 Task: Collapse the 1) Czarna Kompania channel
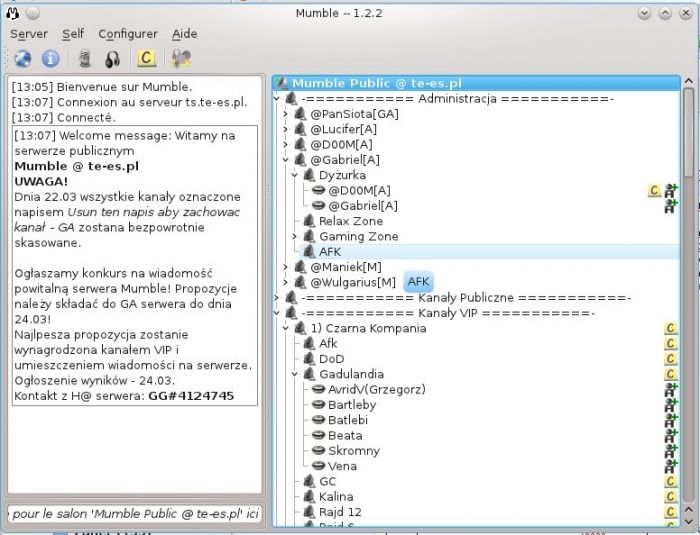tap(286, 328)
